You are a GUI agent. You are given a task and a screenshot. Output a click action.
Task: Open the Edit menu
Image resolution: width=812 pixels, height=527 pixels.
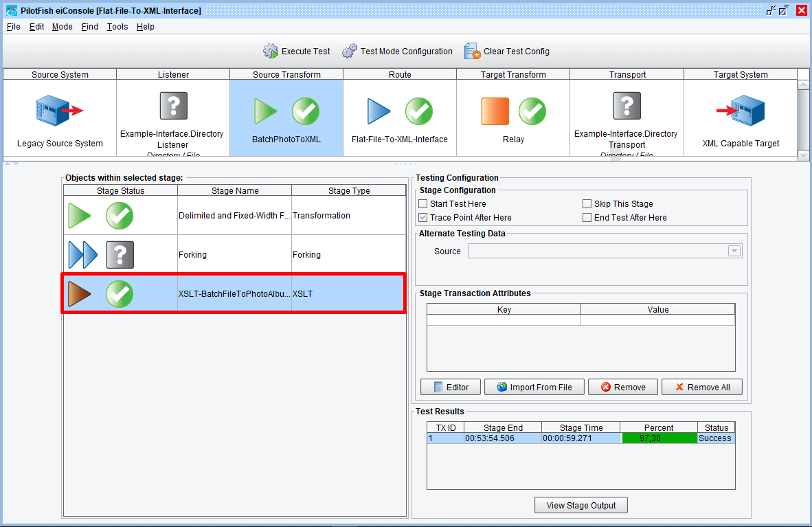click(37, 26)
